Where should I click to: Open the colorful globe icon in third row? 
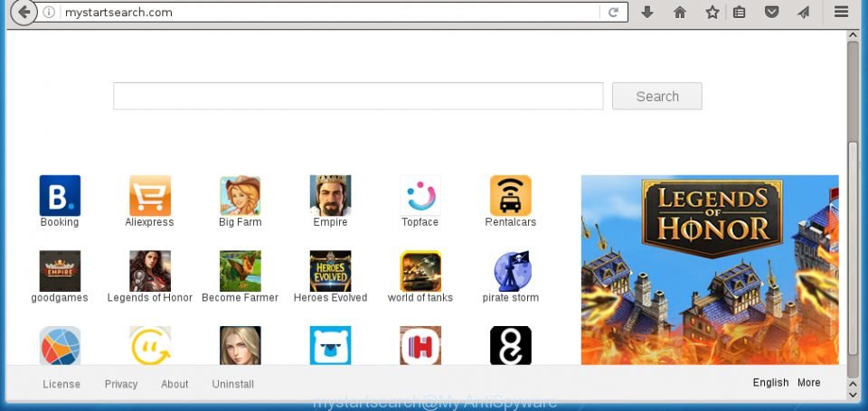tap(60, 346)
